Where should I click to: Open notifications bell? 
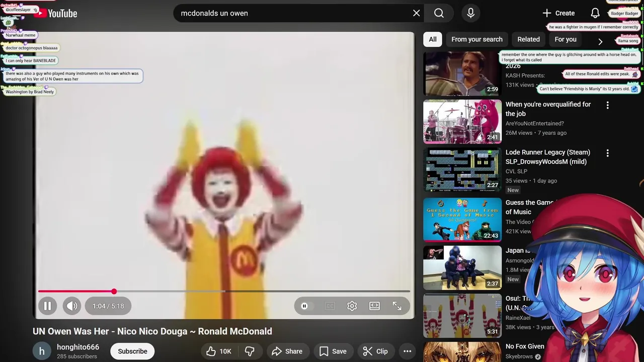(x=595, y=13)
